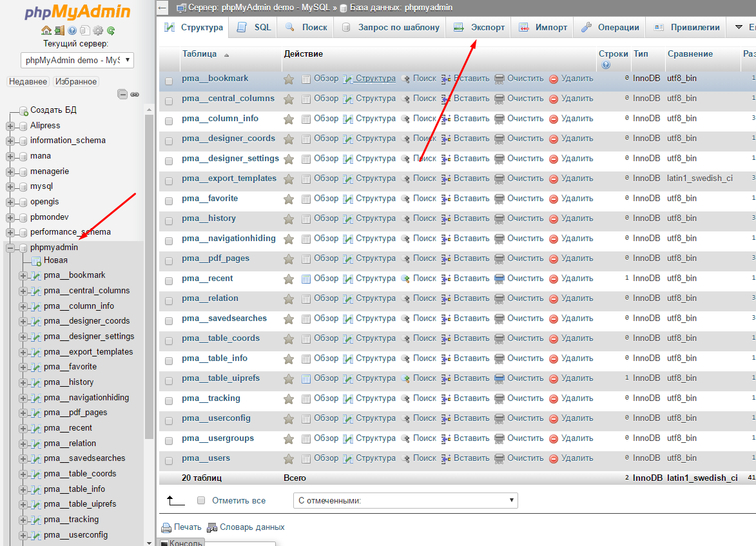Check the pma__table_coords row checkbox
This screenshot has height=546, width=756.
(169, 340)
